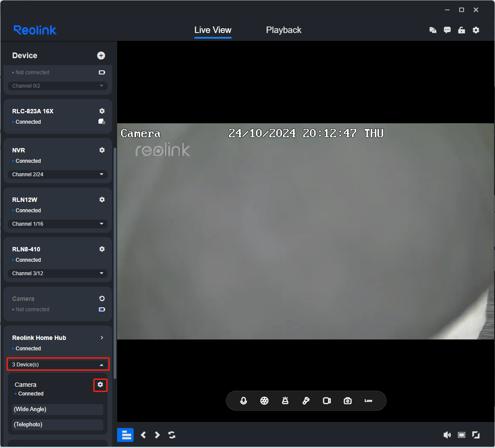Viewport: 495px width, 448px height.
Task: Enter fullscreen with the expand icon
Action: tap(476, 435)
